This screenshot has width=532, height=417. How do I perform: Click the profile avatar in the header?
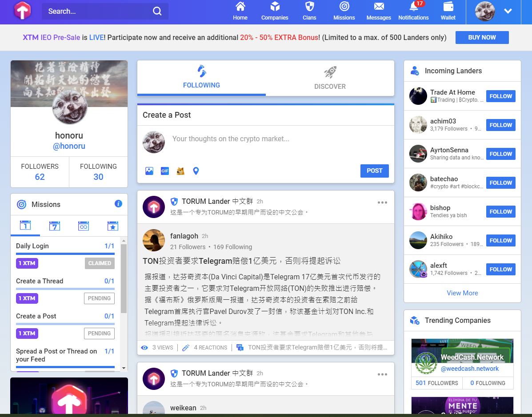coord(485,11)
